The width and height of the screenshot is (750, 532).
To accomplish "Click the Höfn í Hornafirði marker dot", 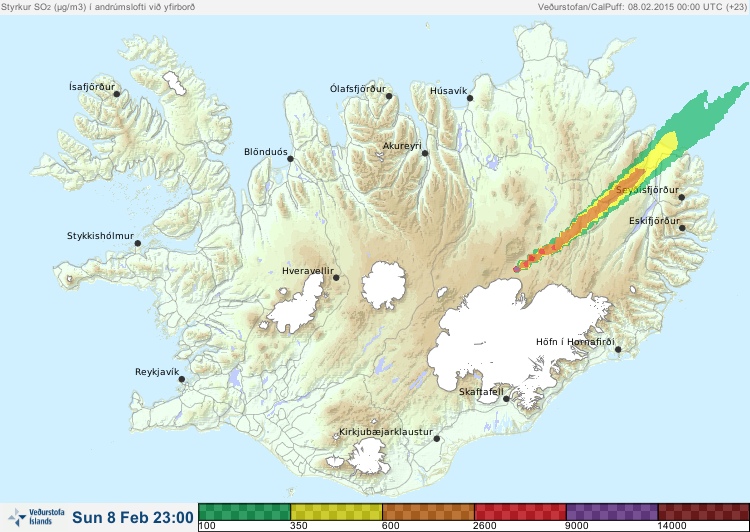I will 618,350.
